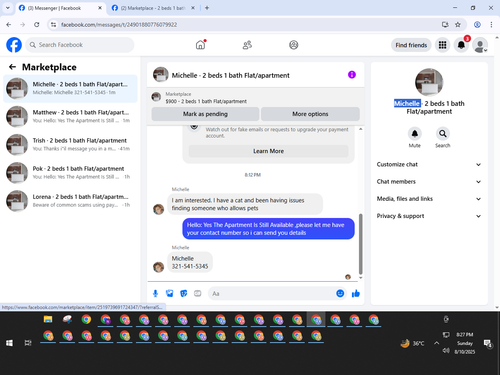Click the address bar URL
Image resolution: width=500 pixels, height=375 pixels.
coord(119,25)
